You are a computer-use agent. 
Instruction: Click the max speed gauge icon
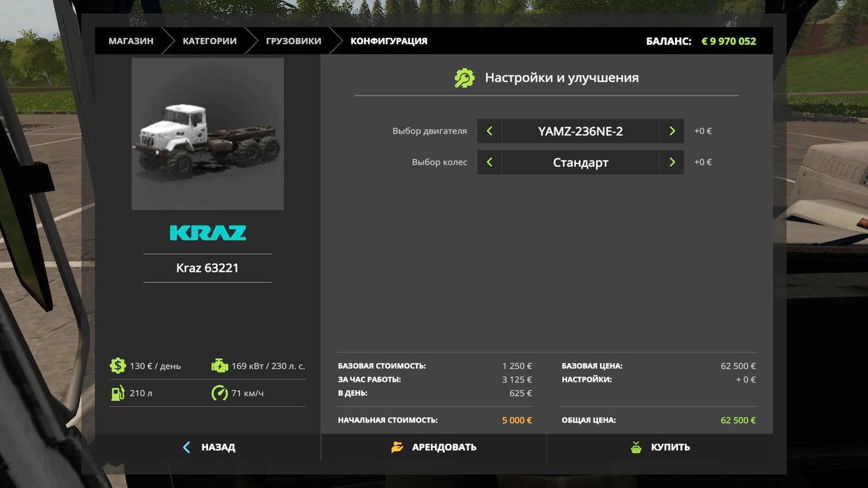click(219, 393)
